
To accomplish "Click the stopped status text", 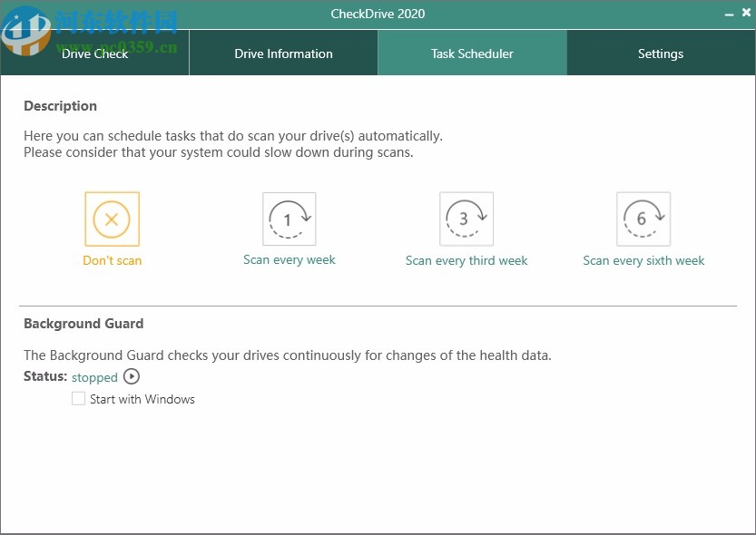I will pos(94,377).
